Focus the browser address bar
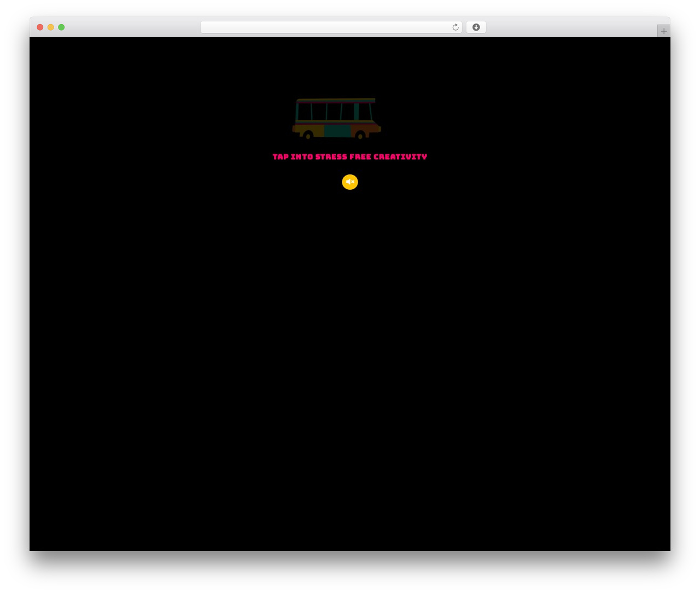This screenshot has height=593, width=700. click(x=331, y=27)
